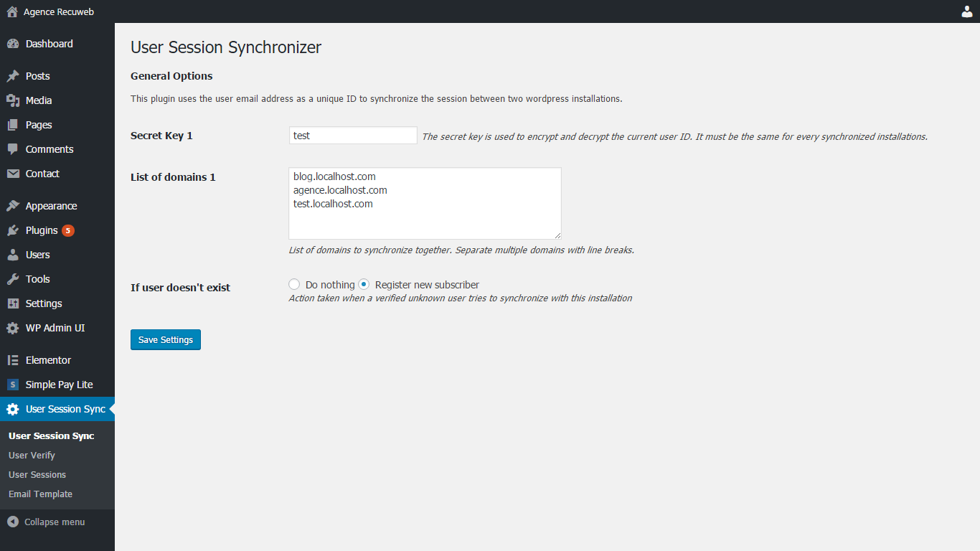Select Register new subscriber radio option

364,284
